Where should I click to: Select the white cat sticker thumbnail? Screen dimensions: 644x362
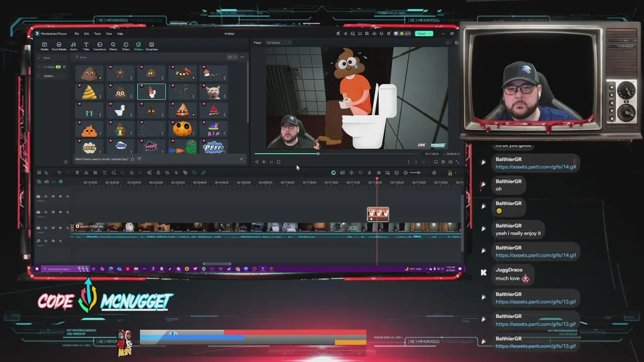coord(213,92)
